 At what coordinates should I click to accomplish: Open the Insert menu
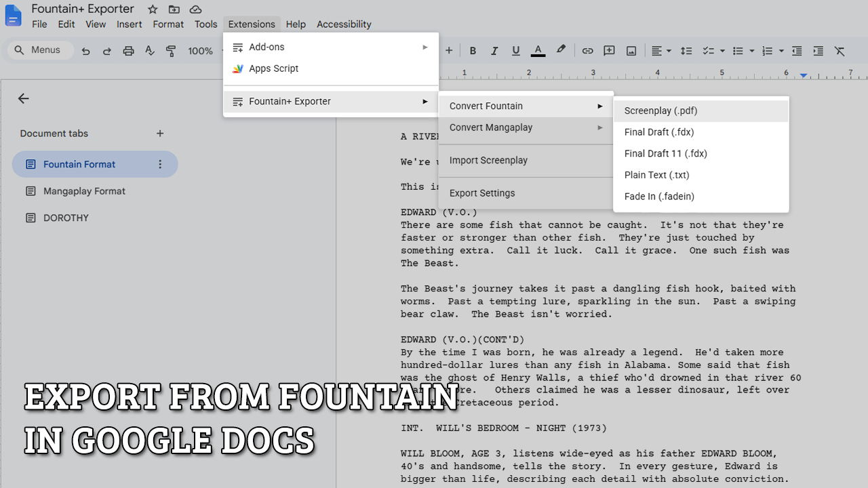pyautogui.click(x=130, y=24)
